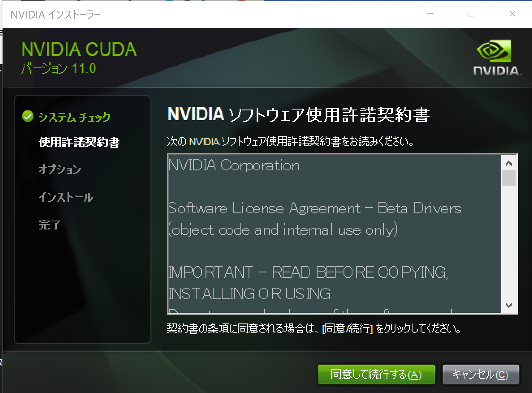Minimize the NVIDIA installer window
Screen dimensions: 532x393
[x=430, y=14]
